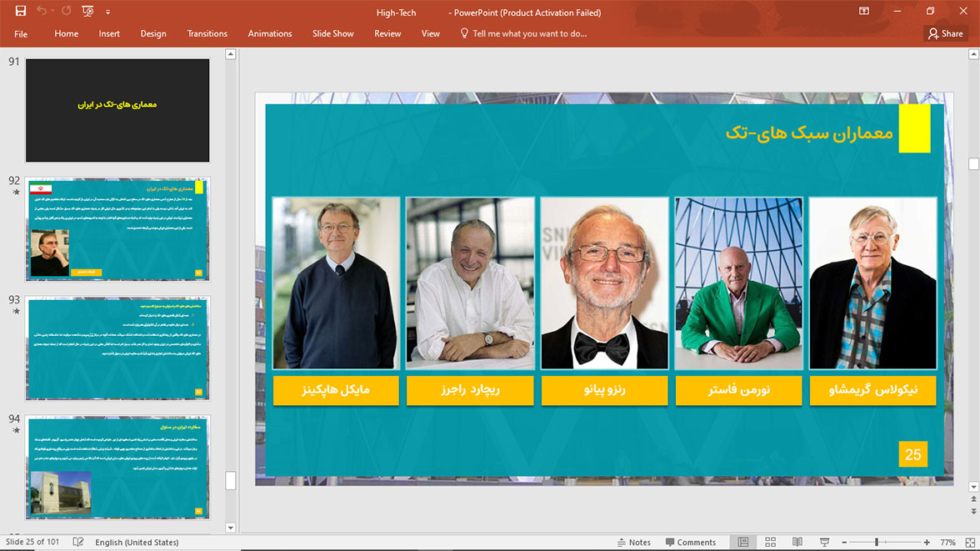980x551 pixels.
Task: Open slide 93 thumbnail
Action: click(117, 348)
